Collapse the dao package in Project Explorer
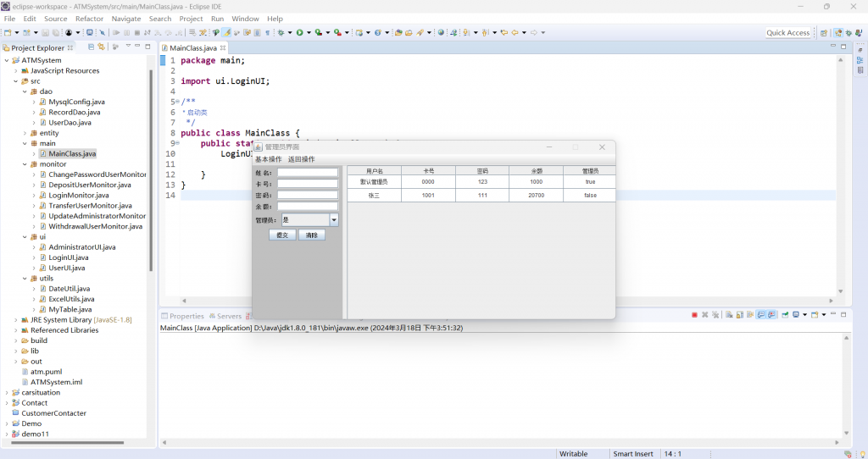 (25, 91)
